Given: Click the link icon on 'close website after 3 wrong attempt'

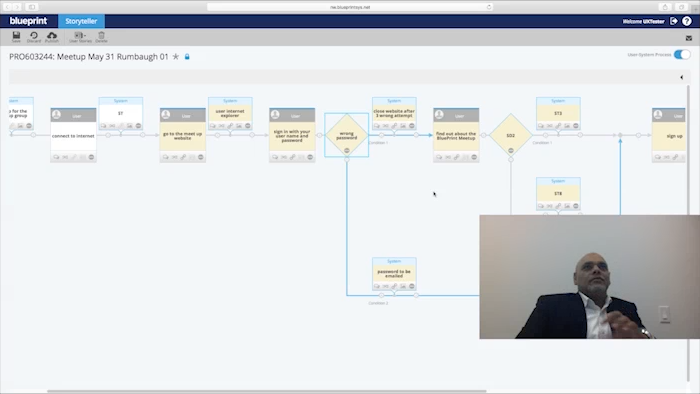Looking at the screenshot, I should tap(394, 126).
